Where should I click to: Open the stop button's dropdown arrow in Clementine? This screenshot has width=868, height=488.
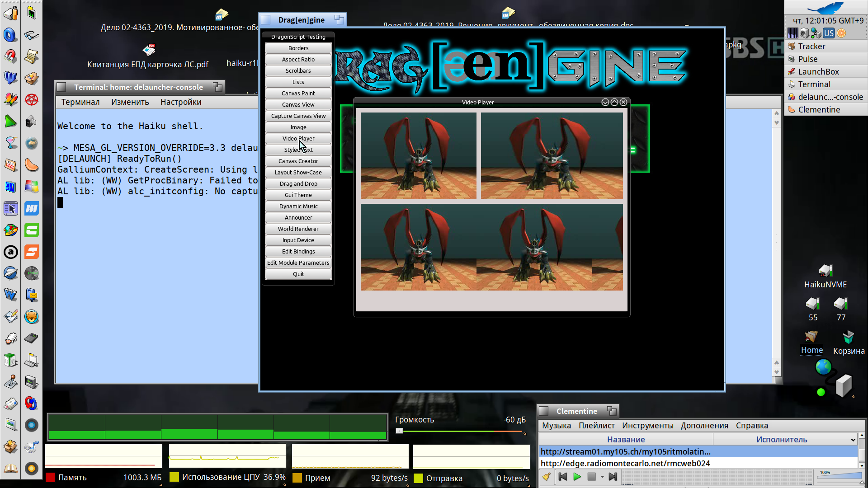pyautogui.click(x=602, y=477)
